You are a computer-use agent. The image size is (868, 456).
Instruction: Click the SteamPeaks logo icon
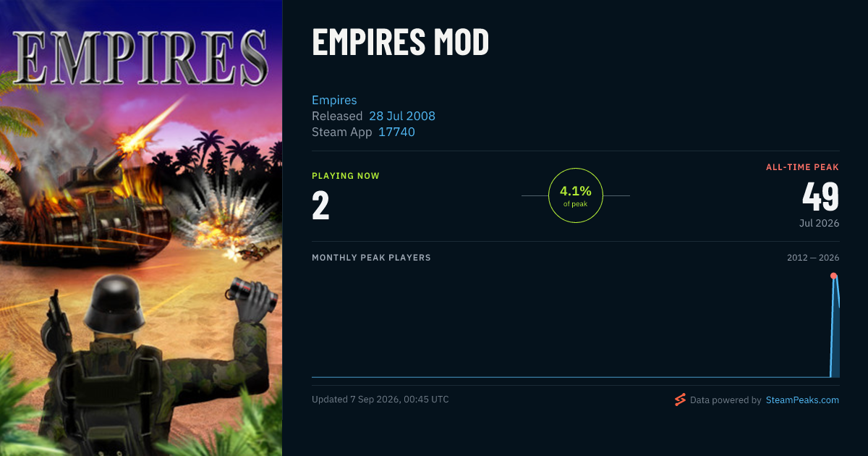coord(680,400)
